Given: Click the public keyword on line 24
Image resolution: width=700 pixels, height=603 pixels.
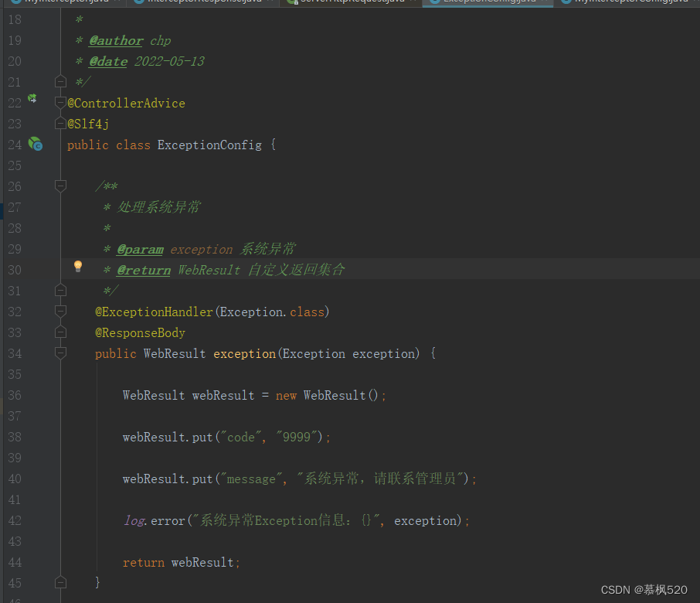Looking at the screenshot, I should point(88,145).
